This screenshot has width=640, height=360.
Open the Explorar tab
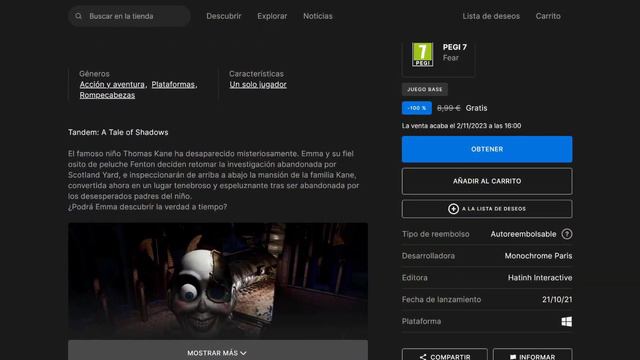coord(272,16)
